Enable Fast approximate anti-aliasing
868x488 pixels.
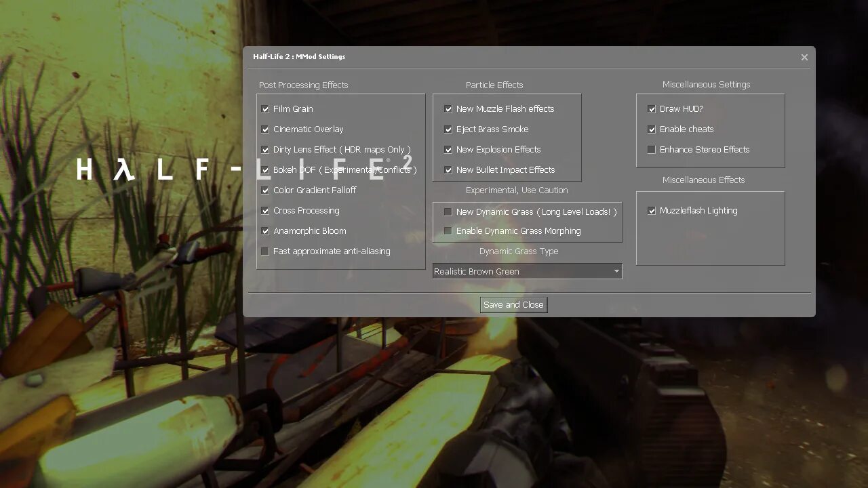click(x=265, y=251)
